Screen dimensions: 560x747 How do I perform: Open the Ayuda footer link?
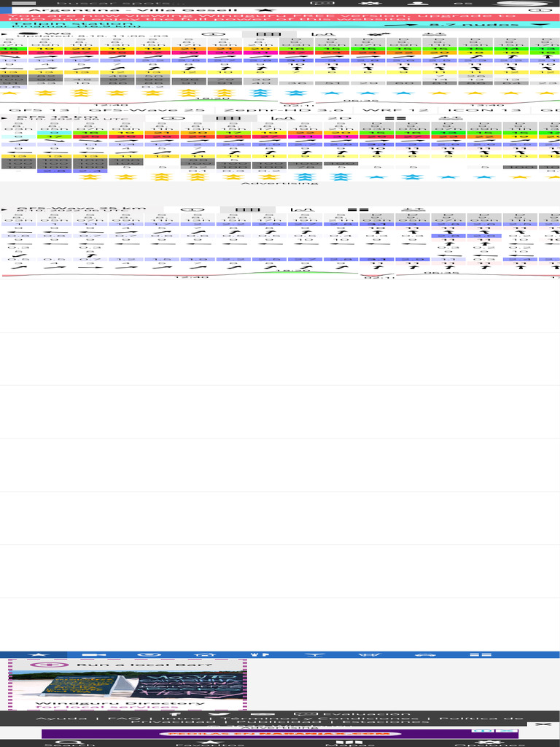click(51, 719)
